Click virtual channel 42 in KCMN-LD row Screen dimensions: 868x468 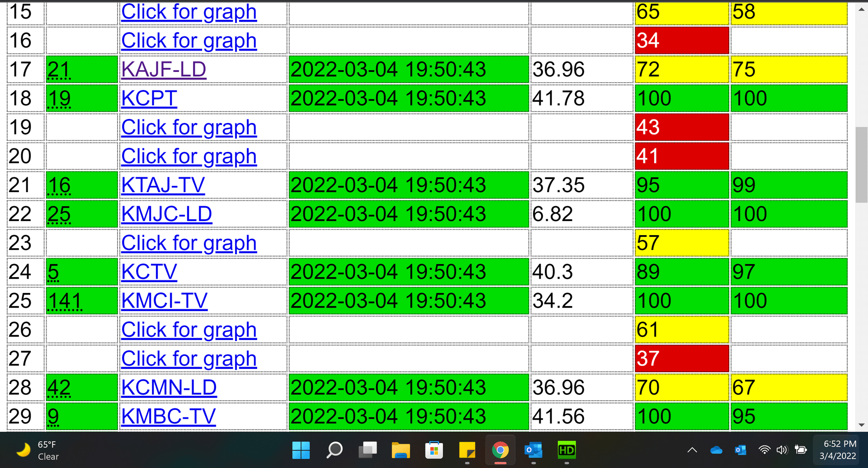click(59, 388)
